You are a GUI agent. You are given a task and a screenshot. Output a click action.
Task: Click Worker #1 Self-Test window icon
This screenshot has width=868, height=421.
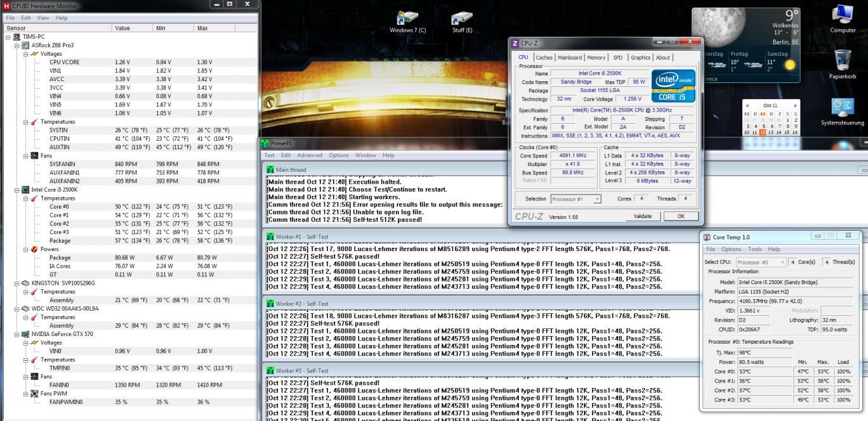[x=270, y=236]
